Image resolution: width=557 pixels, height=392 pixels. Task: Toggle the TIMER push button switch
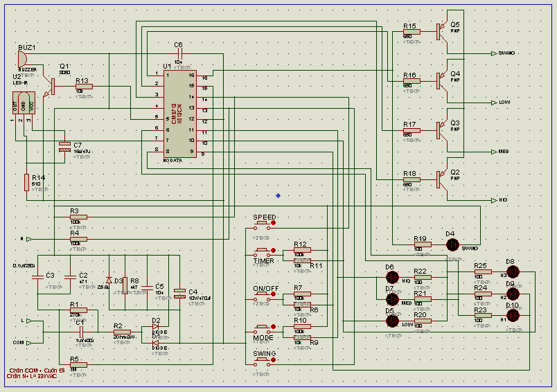[x=264, y=253]
